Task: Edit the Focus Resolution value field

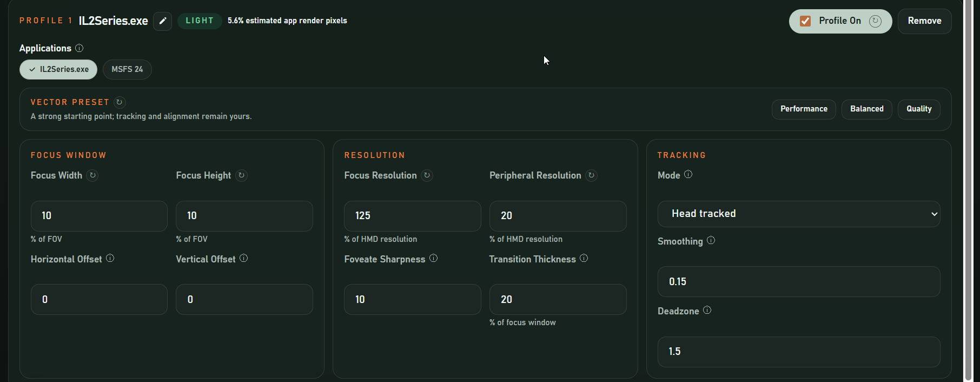Action: [413, 216]
